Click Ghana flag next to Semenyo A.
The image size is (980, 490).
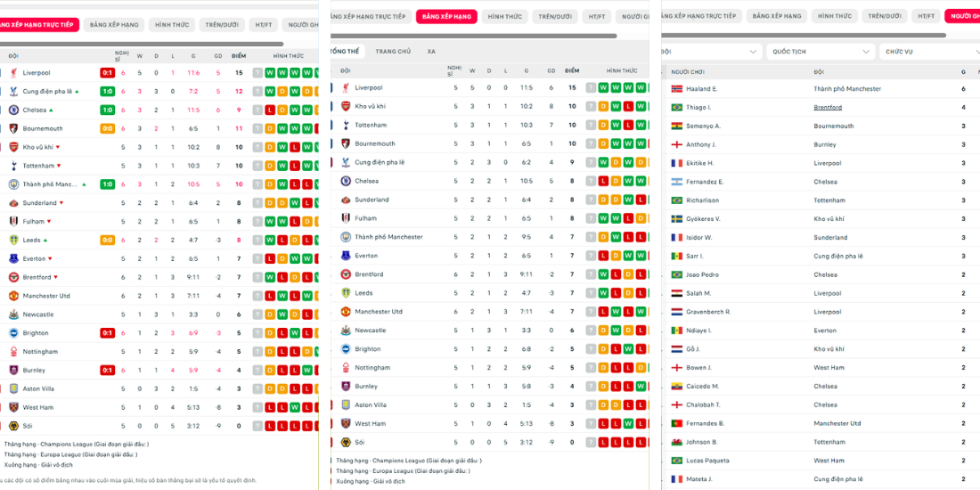677,127
